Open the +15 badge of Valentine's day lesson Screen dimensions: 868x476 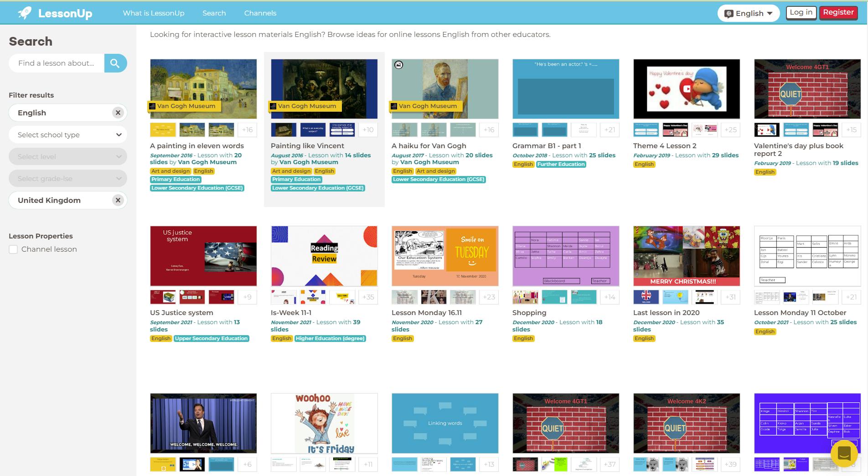[851, 130]
